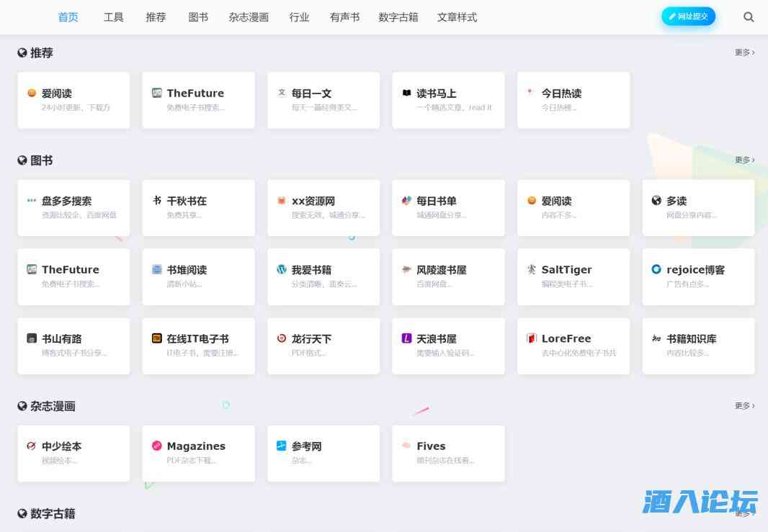This screenshot has width=768, height=532.
Task: Click the 龙行天下 red swirl icon
Action: (x=282, y=338)
